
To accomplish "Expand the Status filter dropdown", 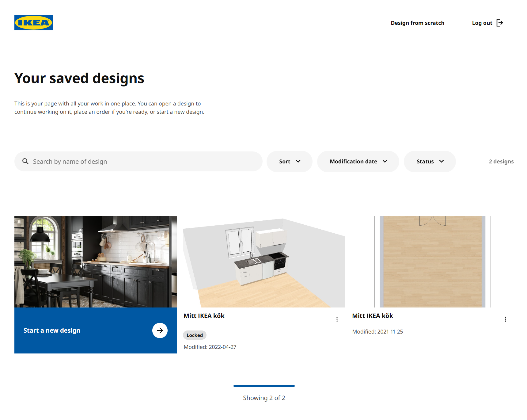I will coord(430,162).
